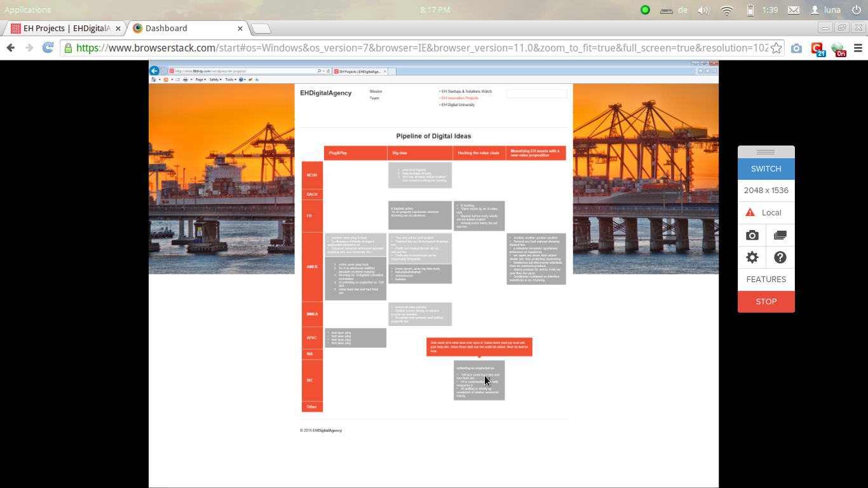Click the NEUR row label
Viewport: 868px width, 488px height.
[x=312, y=175]
